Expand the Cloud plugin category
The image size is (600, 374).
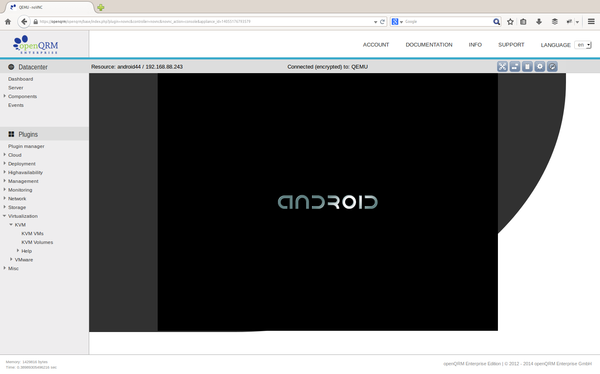click(5, 155)
